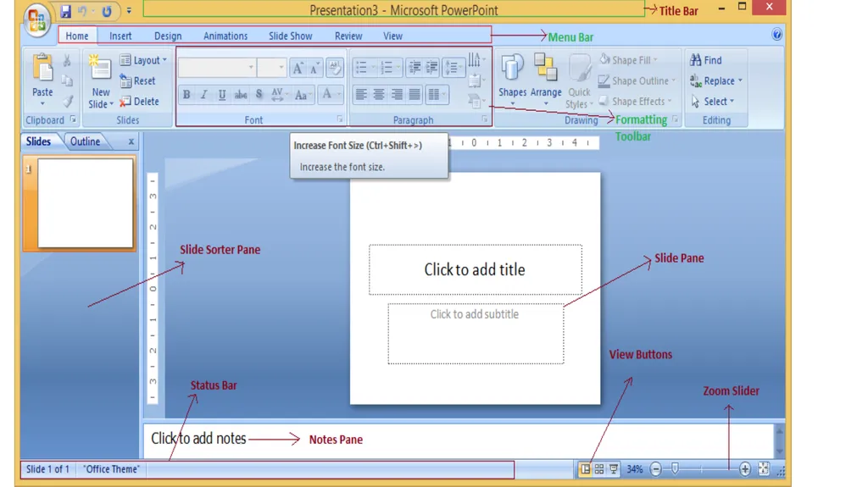The width and height of the screenshot is (868, 487).
Task: Open PowerPoint Help question mark
Action: coord(776,35)
